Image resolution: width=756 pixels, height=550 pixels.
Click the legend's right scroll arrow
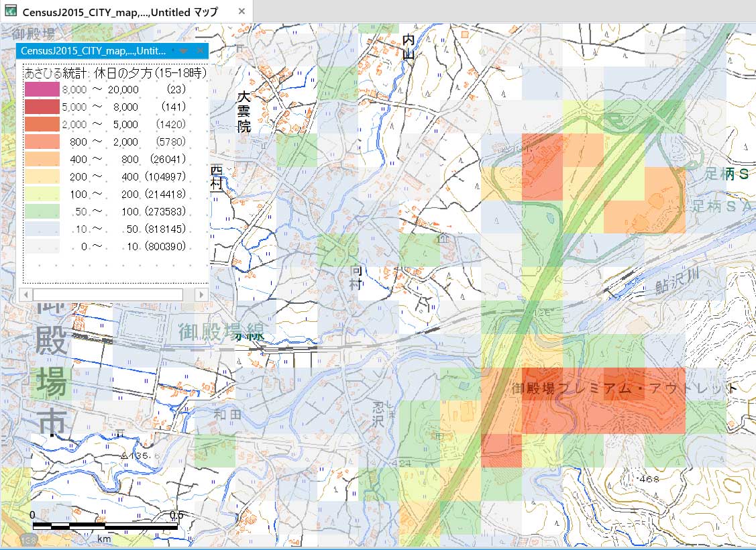pos(200,294)
